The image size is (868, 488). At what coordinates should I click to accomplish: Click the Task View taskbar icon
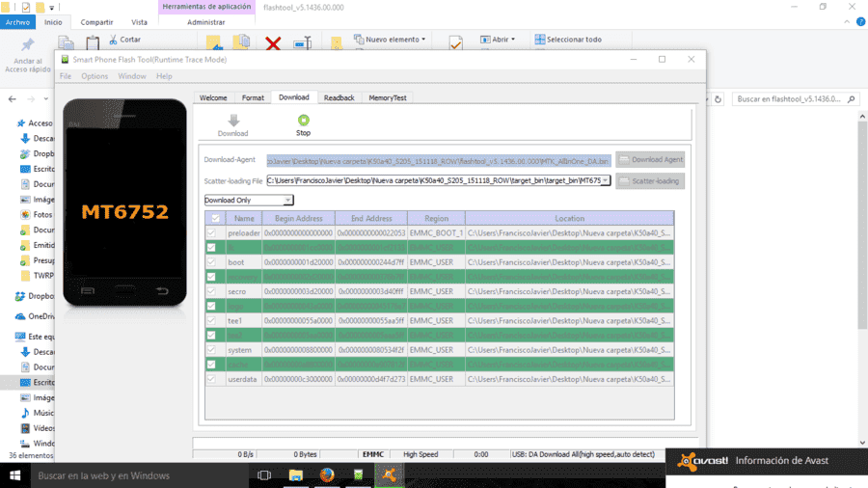(264, 475)
